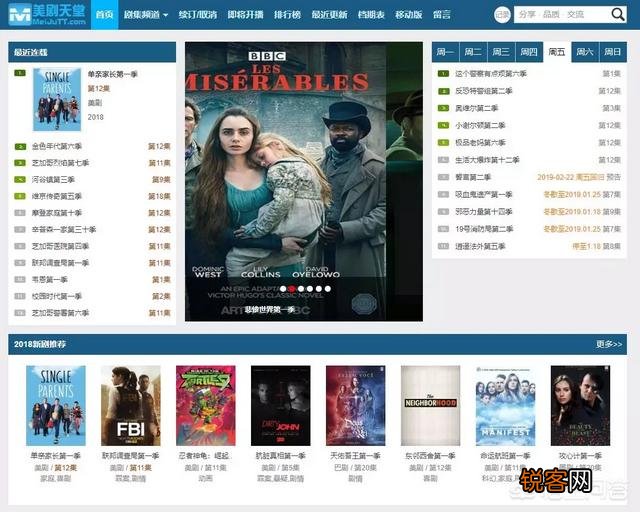Open Single Parents poster in 2018新剧推荐
This screenshot has height=512, width=640.
[56, 405]
